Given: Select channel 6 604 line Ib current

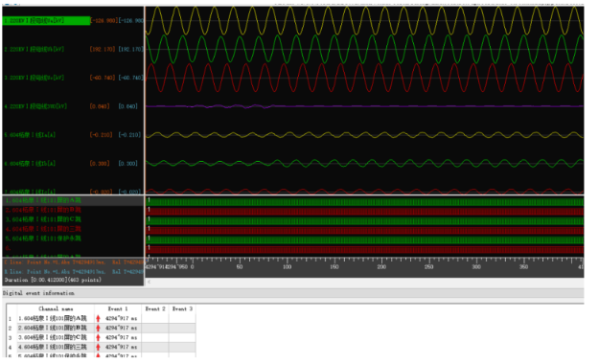Looking at the screenshot, I should click(30, 164).
